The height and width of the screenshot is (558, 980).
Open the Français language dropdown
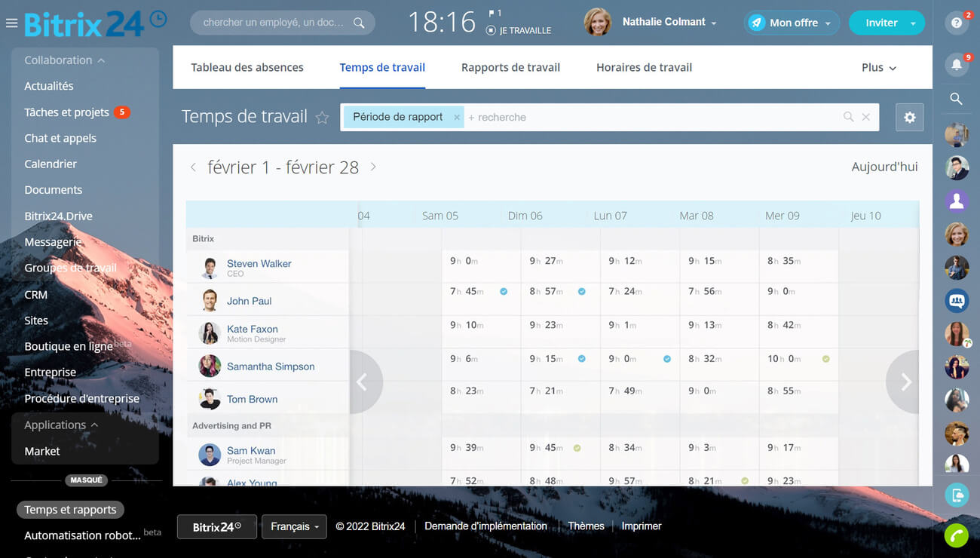coord(293,527)
